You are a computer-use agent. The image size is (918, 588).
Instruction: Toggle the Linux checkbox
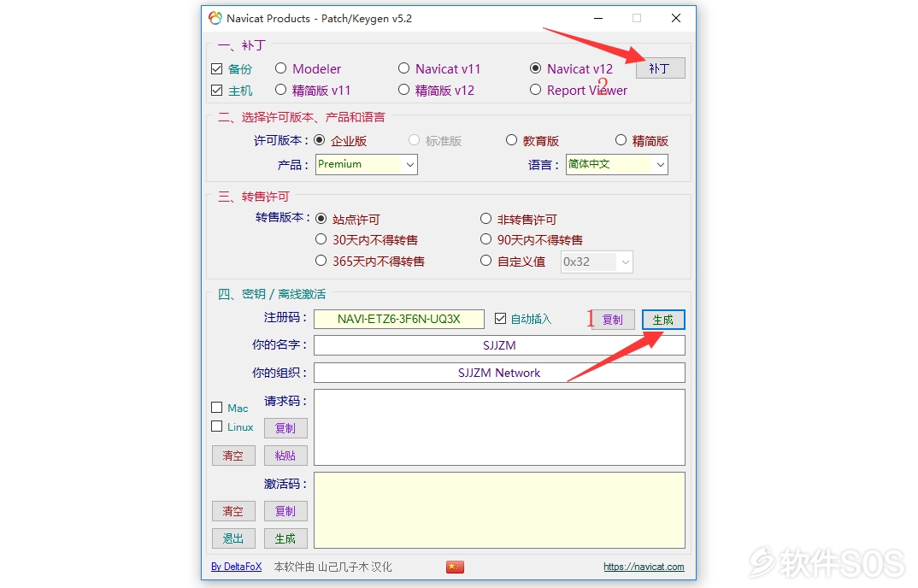coord(216,426)
